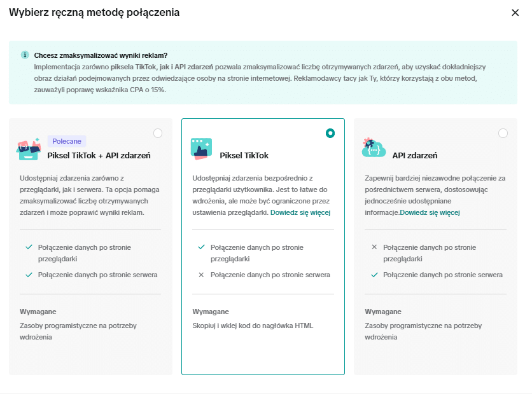Click the Piksel TikTok card title

[244, 156]
